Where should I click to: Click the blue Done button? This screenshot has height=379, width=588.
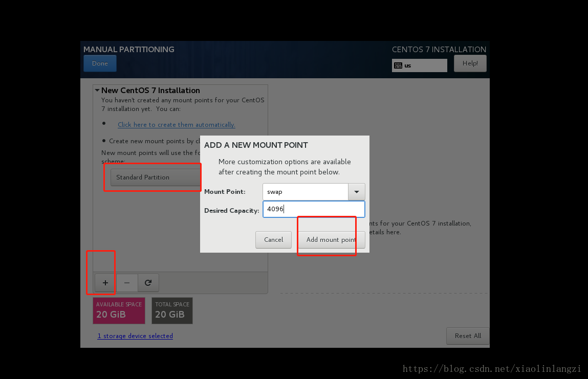point(100,63)
